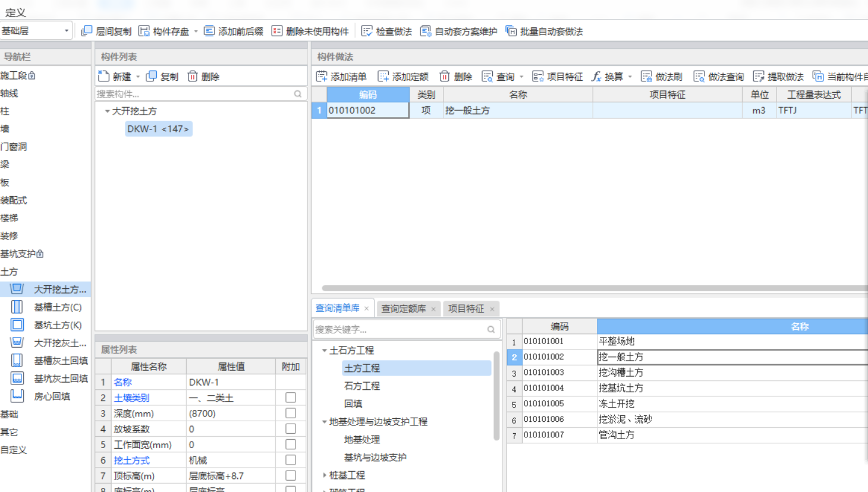This screenshot has height=492, width=868.
Task: Collapse 土石方工程 tree node
Action: [325, 351]
